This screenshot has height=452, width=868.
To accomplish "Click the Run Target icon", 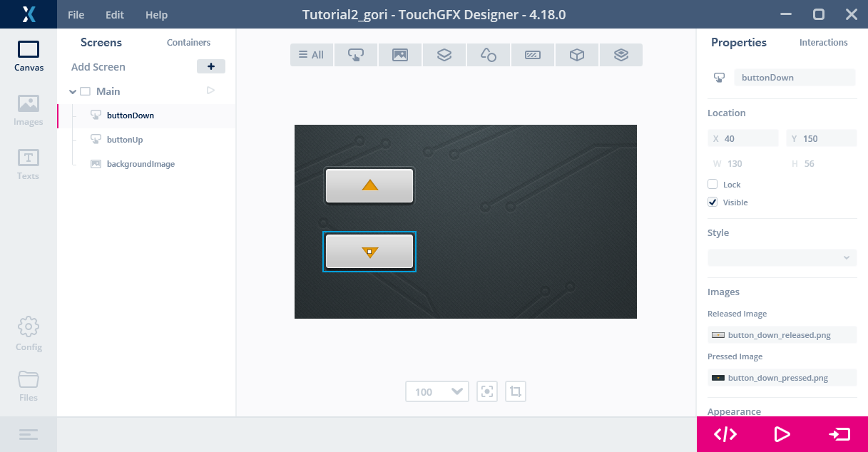I will (x=839, y=434).
